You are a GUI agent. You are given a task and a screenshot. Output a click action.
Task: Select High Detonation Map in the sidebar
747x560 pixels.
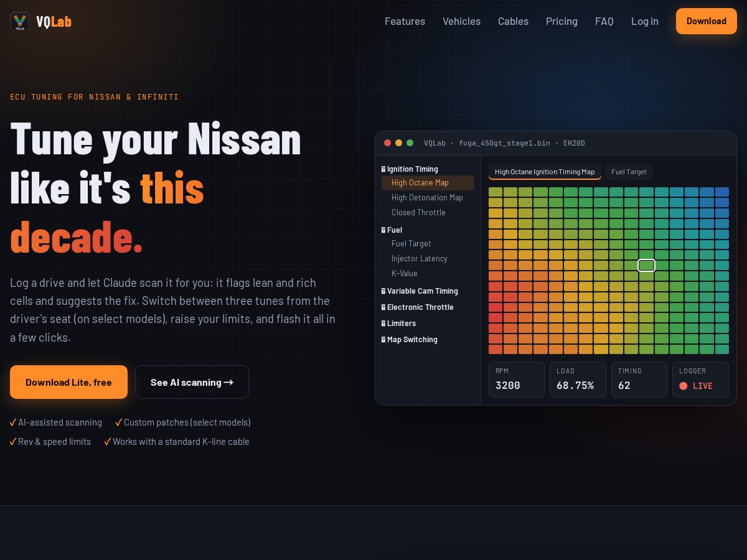click(428, 198)
